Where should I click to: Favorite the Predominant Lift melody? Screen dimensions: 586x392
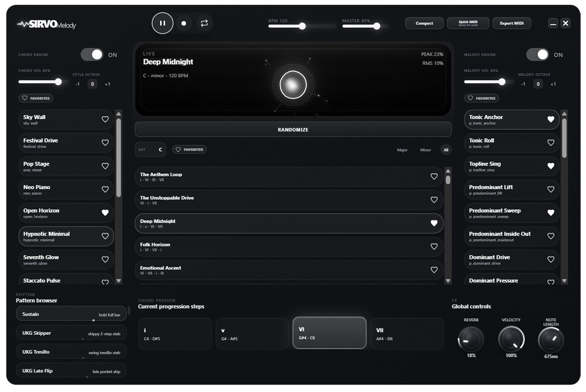tap(551, 189)
